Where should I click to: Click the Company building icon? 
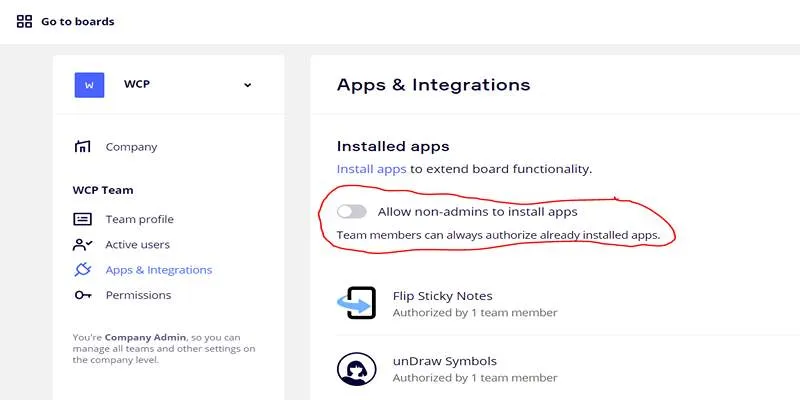[x=82, y=147]
